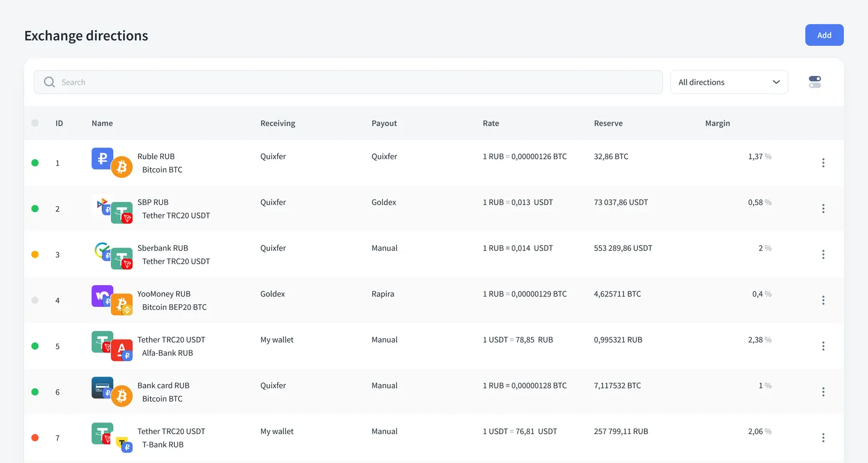Toggle green status dot of direction 5

coord(35,346)
